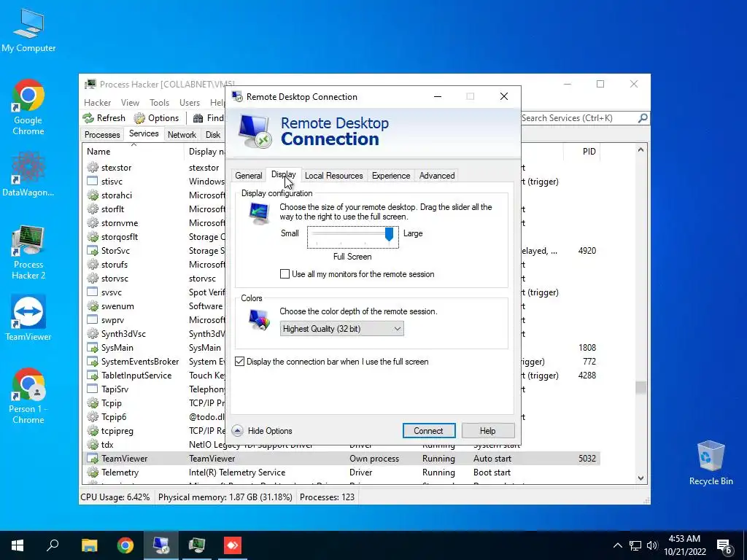Show hidden system tray icons
This screenshot has width=747, height=560.
tap(617, 545)
